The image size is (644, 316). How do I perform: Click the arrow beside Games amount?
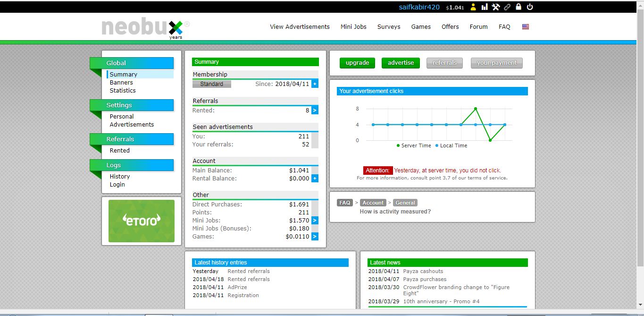pyautogui.click(x=315, y=237)
